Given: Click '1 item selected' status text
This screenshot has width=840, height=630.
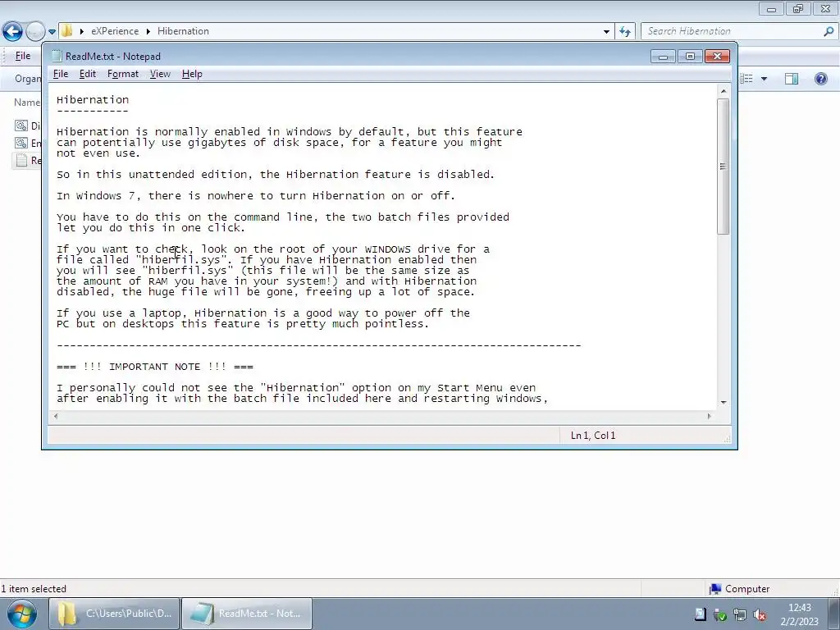Looking at the screenshot, I should click(33, 589).
